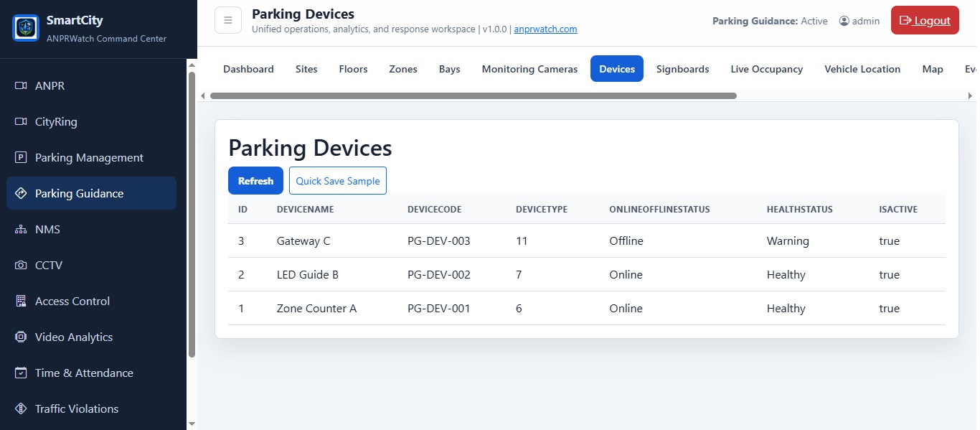Switch to the Zones tab

pos(403,69)
